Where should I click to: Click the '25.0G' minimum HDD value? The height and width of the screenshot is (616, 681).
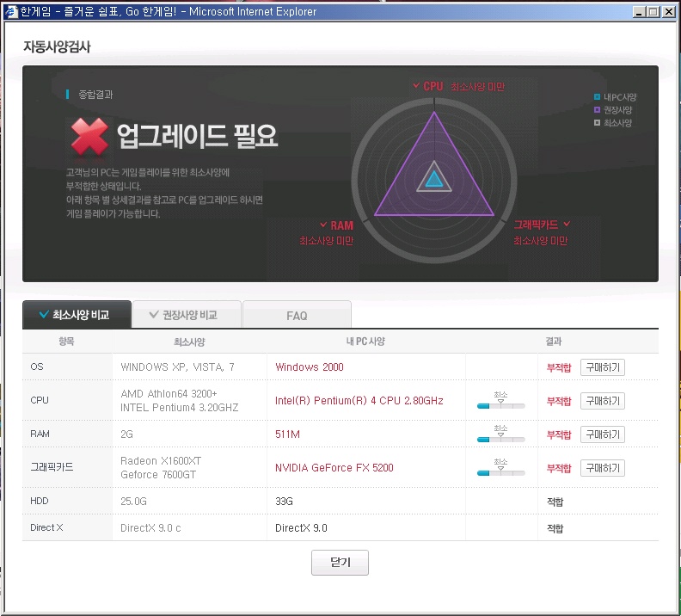click(133, 501)
